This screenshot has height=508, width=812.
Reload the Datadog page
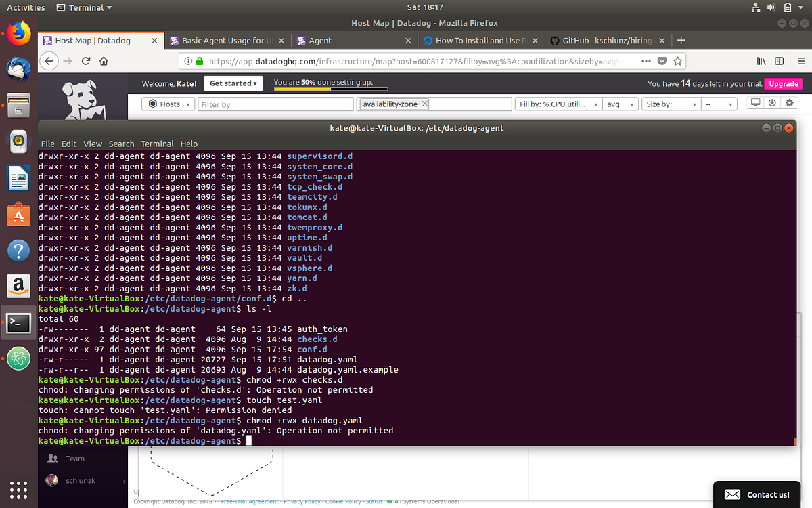(86, 61)
